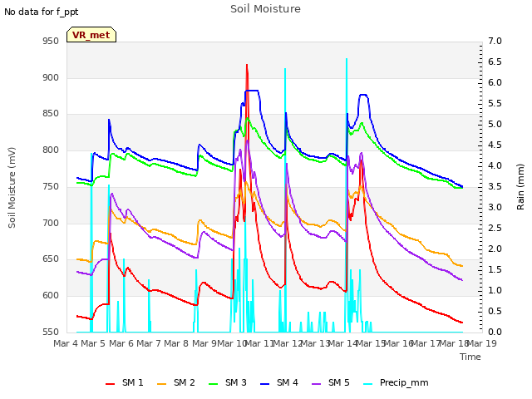Click the Mar 5 date label
This screenshot has height=399, width=532.
93,343
